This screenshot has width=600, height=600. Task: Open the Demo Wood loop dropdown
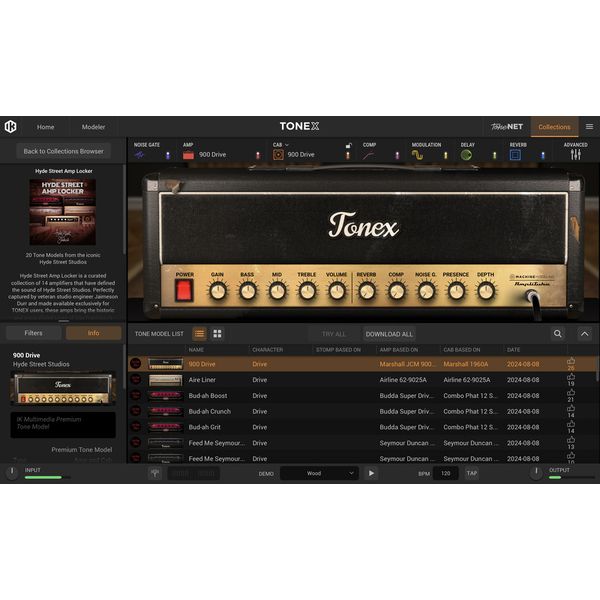click(x=320, y=473)
